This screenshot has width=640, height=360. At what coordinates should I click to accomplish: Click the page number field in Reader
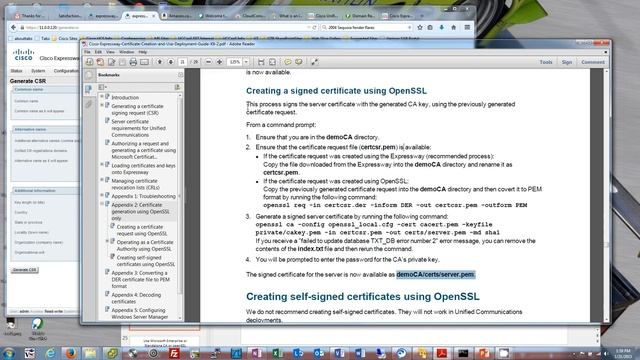(x=182, y=62)
